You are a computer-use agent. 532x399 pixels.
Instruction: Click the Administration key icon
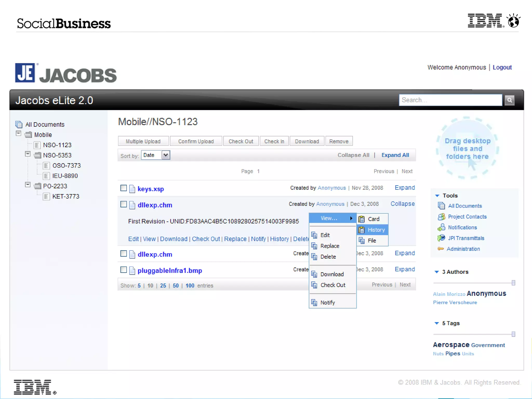pyautogui.click(x=441, y=249)
